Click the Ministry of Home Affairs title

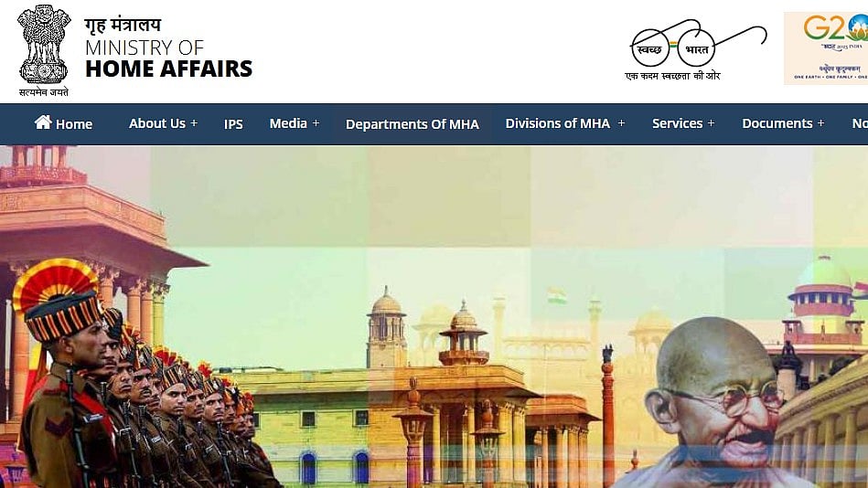pyautogui.click(x=169, y=58)
